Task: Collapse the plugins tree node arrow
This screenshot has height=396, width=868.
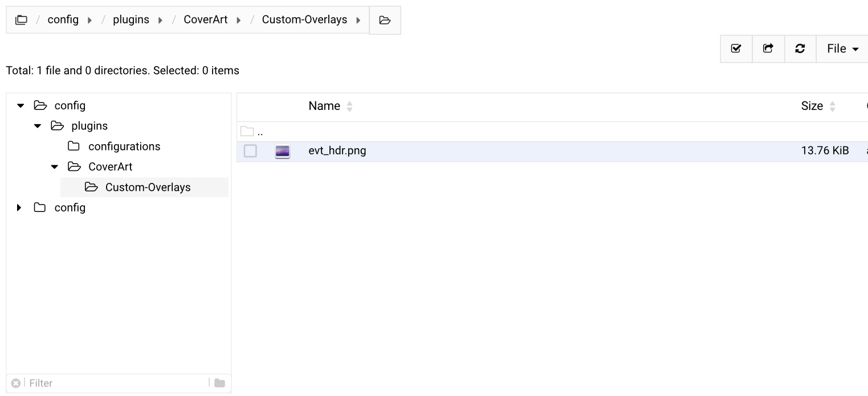Action: point(38,126)
